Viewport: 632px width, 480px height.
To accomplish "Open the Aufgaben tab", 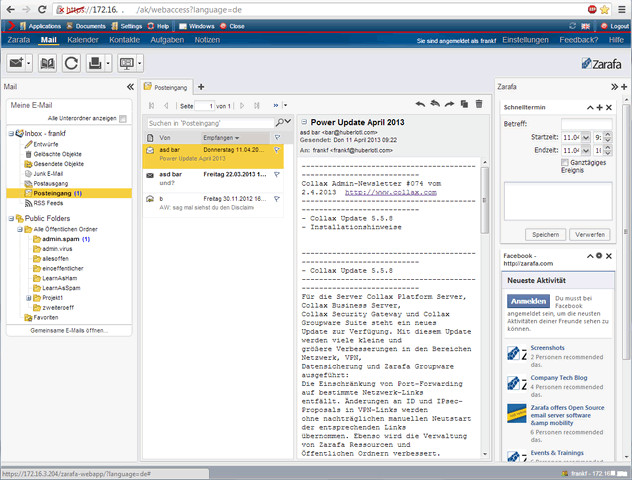I will [x=167, y=40].
